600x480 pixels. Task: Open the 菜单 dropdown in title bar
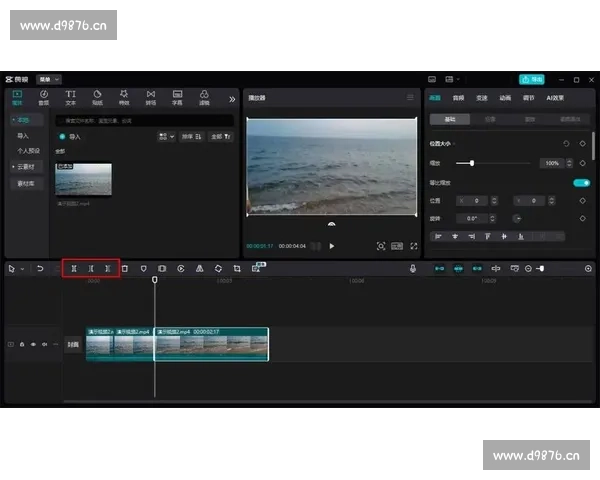[49, 79]
